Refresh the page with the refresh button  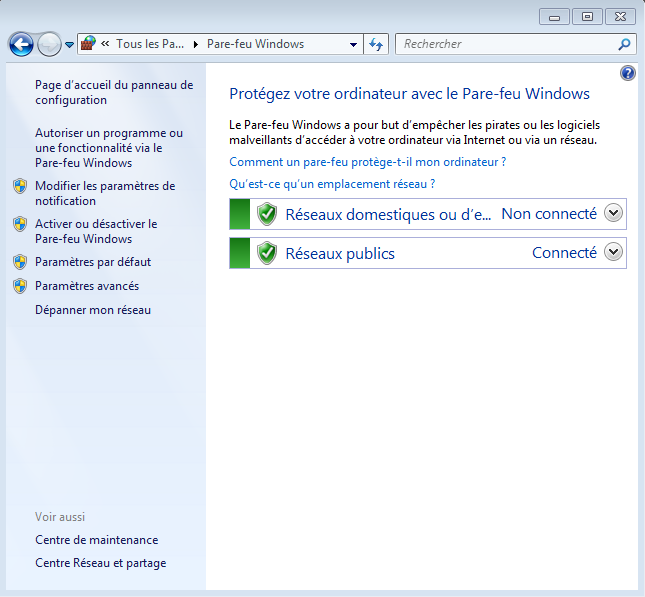click(x=376, y=44)
